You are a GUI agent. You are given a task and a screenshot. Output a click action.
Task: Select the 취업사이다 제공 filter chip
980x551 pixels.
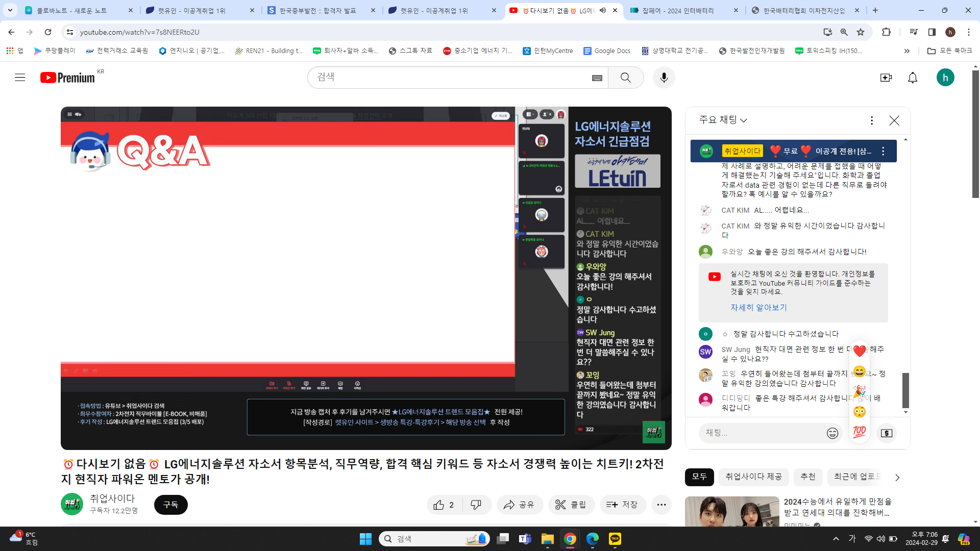coord(753,477)
